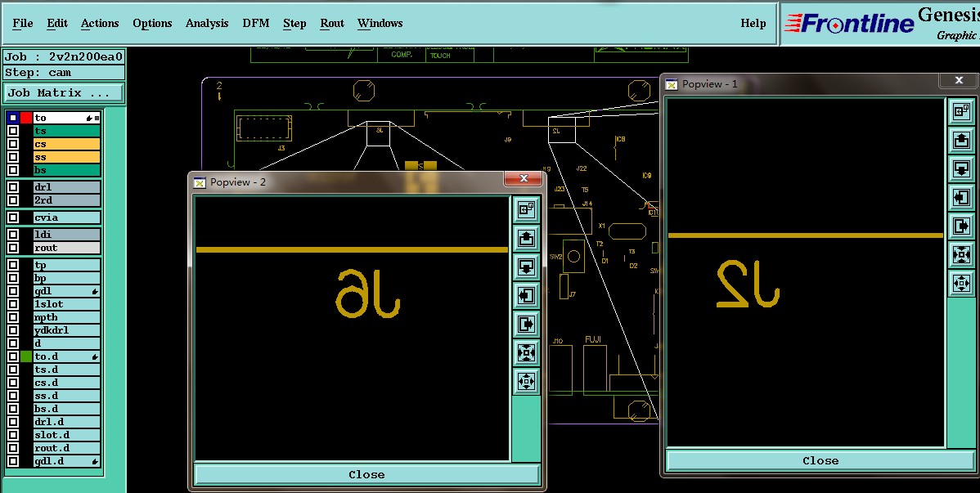Click top window-link icon in Popview - 1
Image resolution: width=980 pixels, height=493 pixels.
click(960, 112)
